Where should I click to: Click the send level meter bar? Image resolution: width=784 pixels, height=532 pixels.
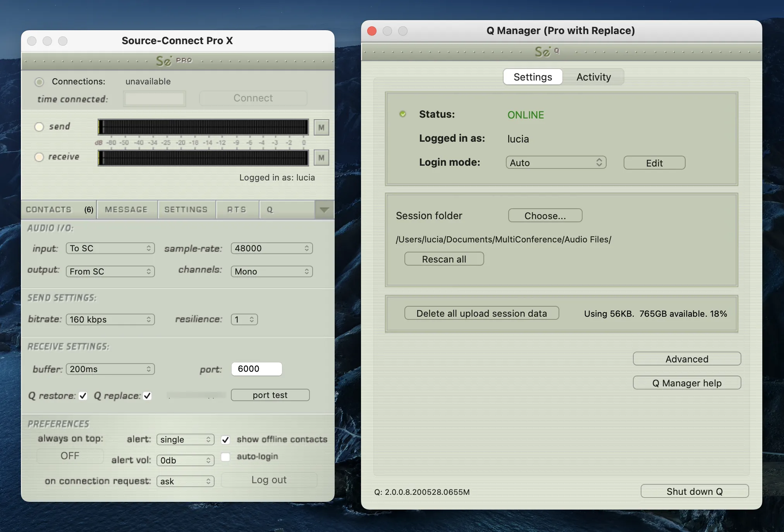[x=203, y=127]
